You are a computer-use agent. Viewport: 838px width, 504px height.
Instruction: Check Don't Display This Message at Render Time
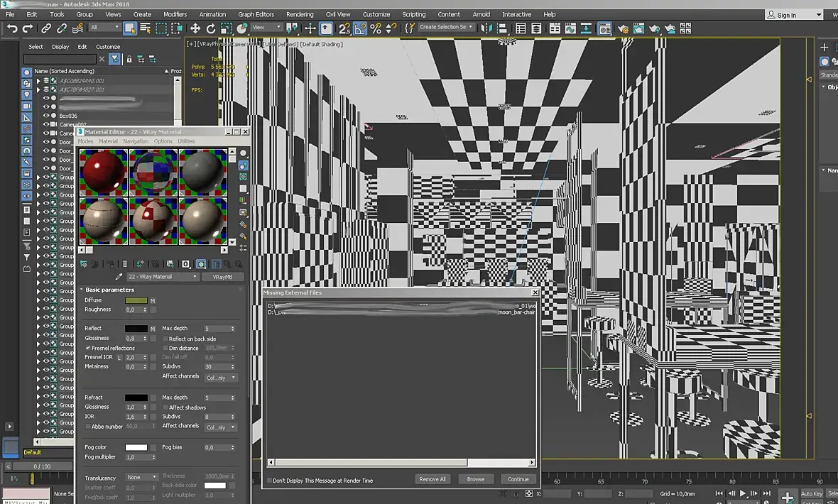pos(269,481)
